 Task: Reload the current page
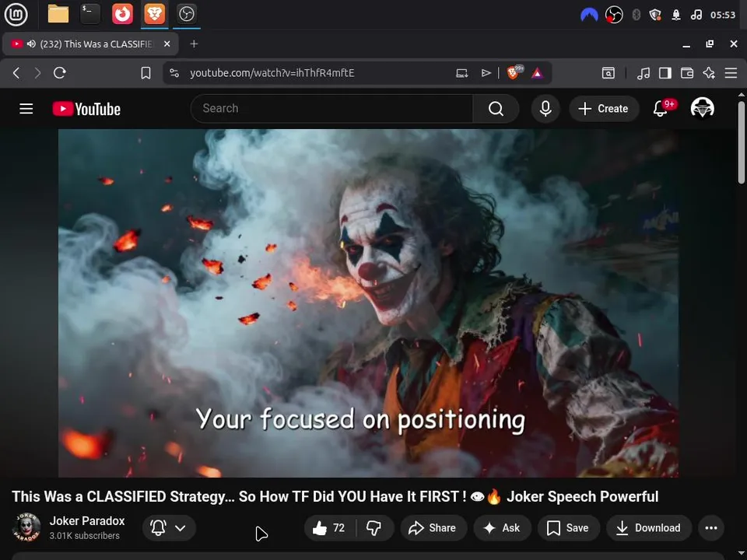60,73
